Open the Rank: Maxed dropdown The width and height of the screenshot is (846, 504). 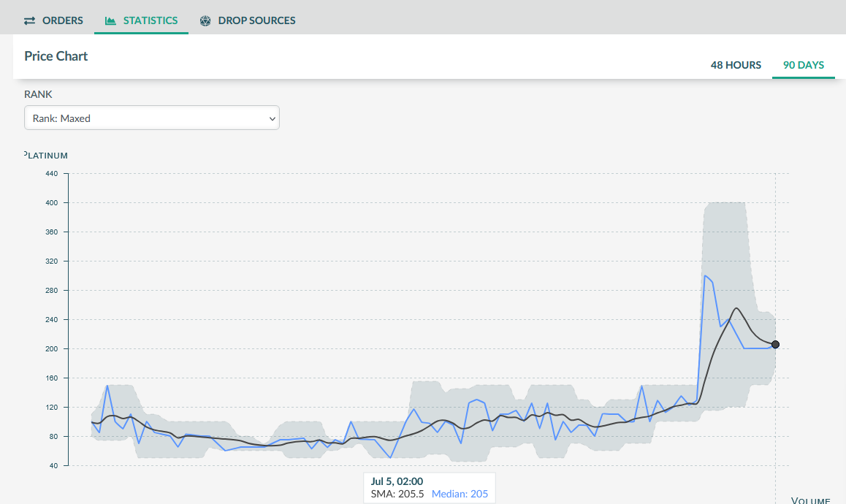(152, 118)
